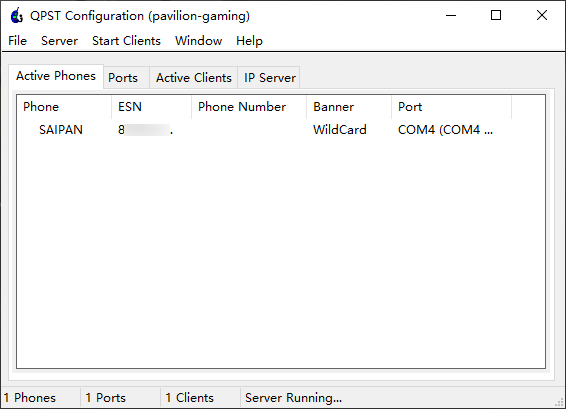Open the File menu
566x409 pixels.
tap(17, 41)
